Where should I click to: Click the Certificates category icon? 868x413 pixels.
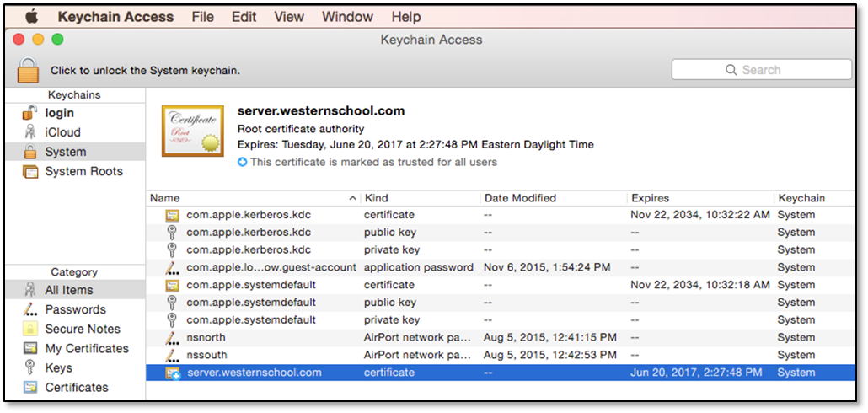pos(29,388)
